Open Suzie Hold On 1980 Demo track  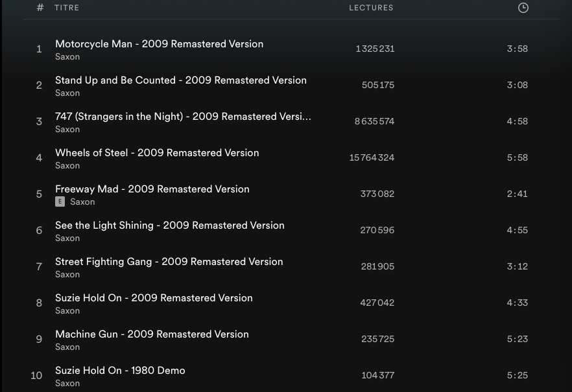(x=120, y=371)
